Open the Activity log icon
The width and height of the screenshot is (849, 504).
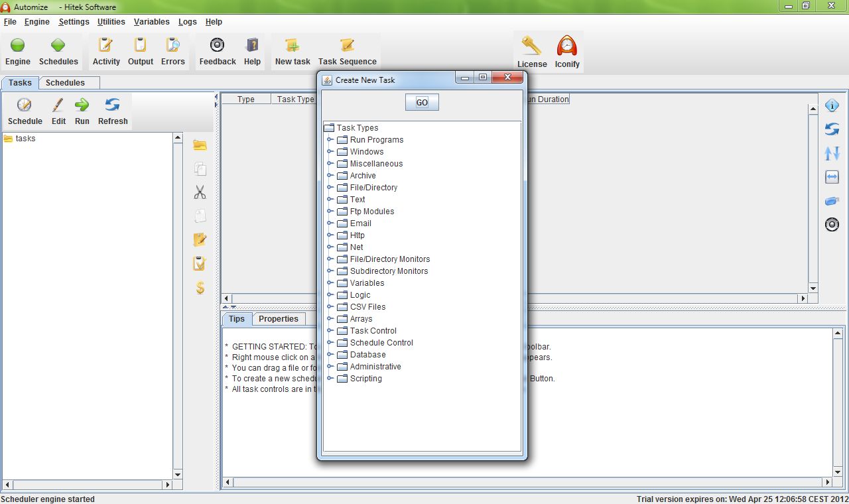pos(106,45)
